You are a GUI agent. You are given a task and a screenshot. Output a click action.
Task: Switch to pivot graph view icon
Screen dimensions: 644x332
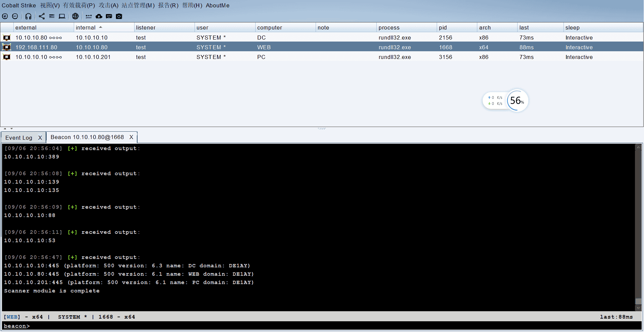pyautogui.click(x=42, y=16)
